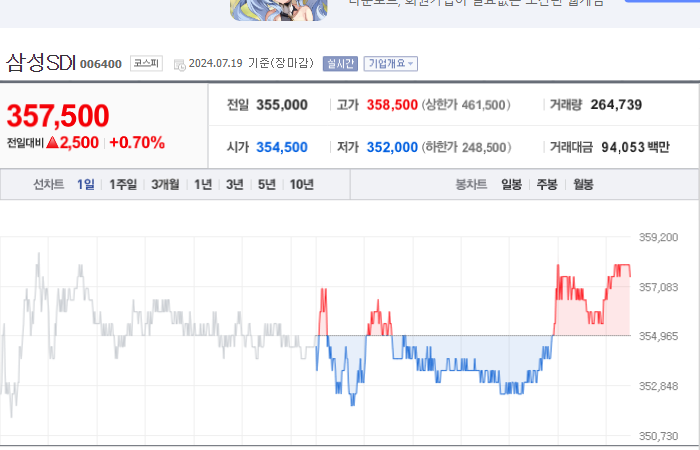Image resolution: width=700 pixels, height=450 pixels.
Task: Click the trading value 94,053 백만
Action: point(635,147)
